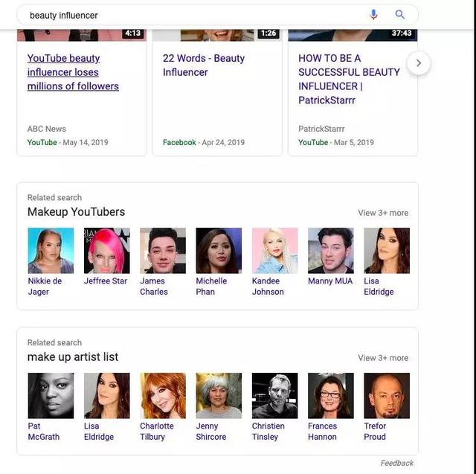Click the 'James Charles' name link

pyautogui.click(x=154, y=286)
